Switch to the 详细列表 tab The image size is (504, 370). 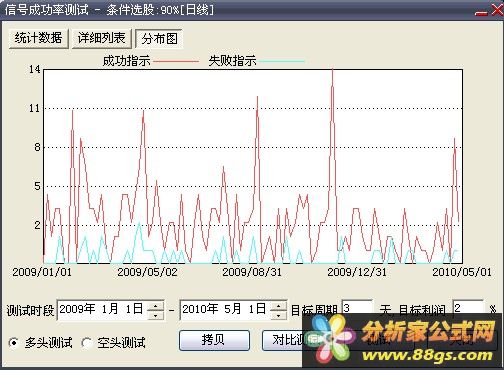point(101,38)
